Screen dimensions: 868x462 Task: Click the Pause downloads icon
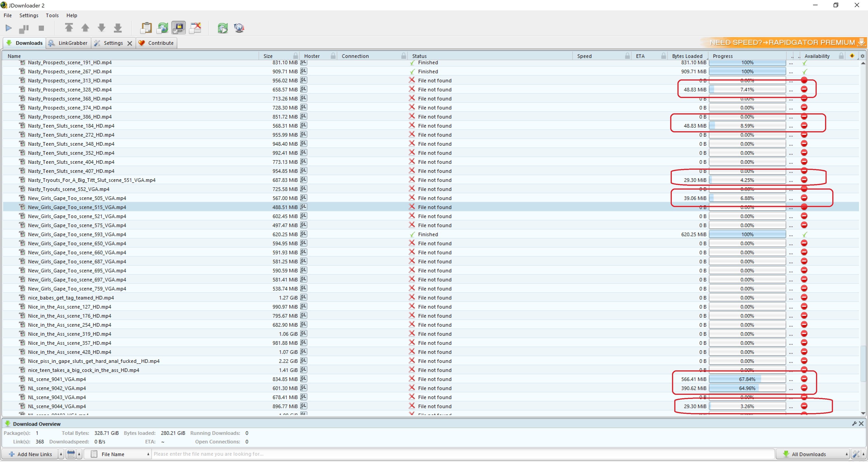24,28
